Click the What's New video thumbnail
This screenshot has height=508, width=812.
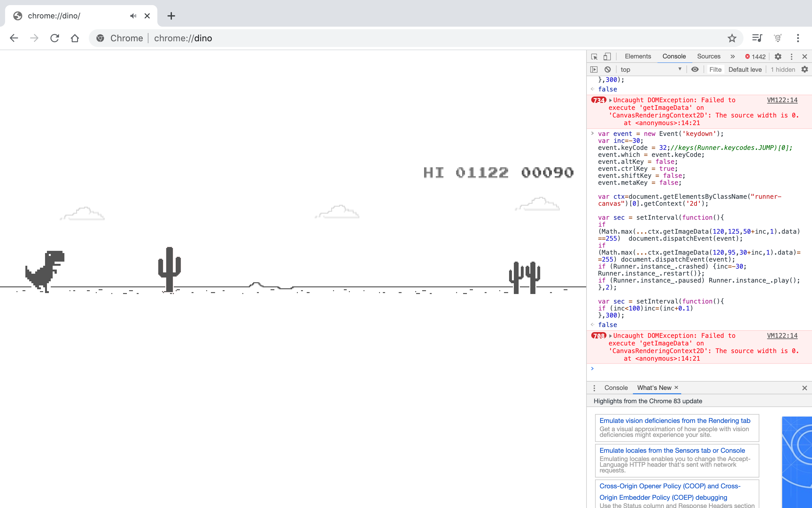point(797,462)
